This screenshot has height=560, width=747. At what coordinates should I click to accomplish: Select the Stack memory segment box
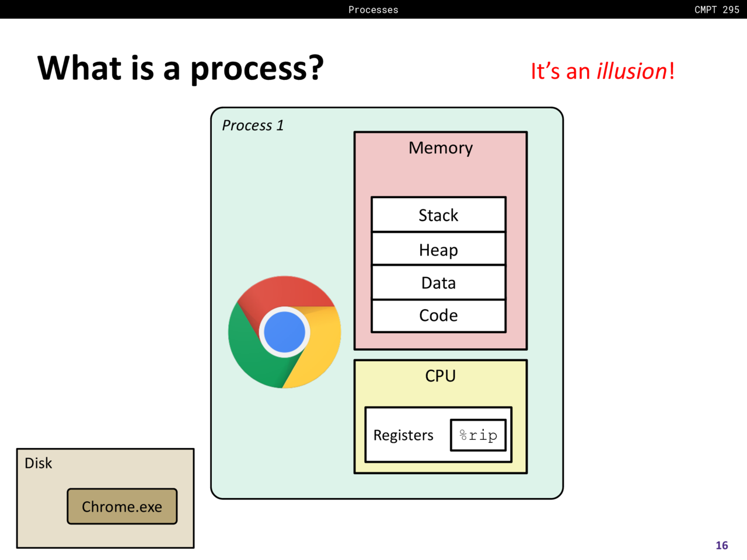coord(438,215)
